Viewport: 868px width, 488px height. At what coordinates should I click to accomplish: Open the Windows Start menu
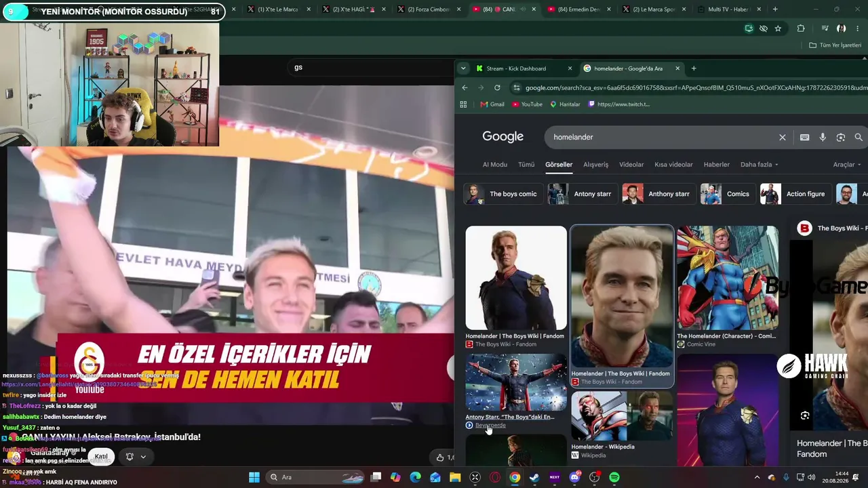[254, 477]
